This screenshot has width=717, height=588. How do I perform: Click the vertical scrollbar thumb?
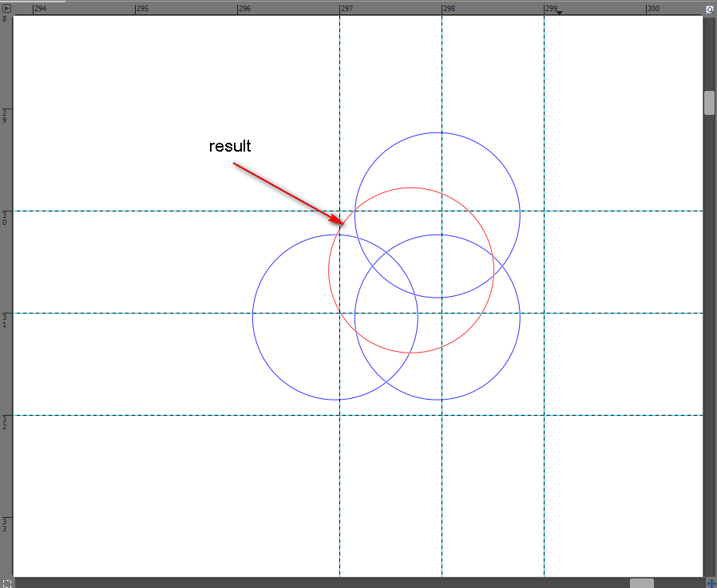709,103
